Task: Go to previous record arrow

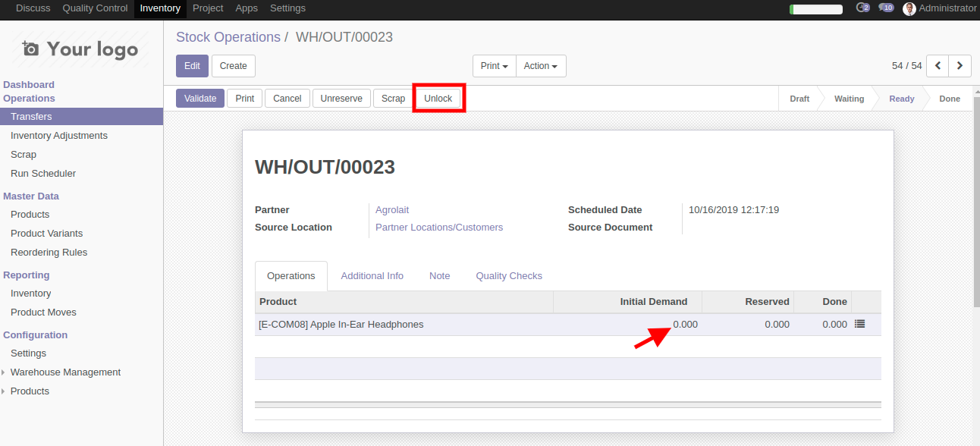Action: click(938, 66)
